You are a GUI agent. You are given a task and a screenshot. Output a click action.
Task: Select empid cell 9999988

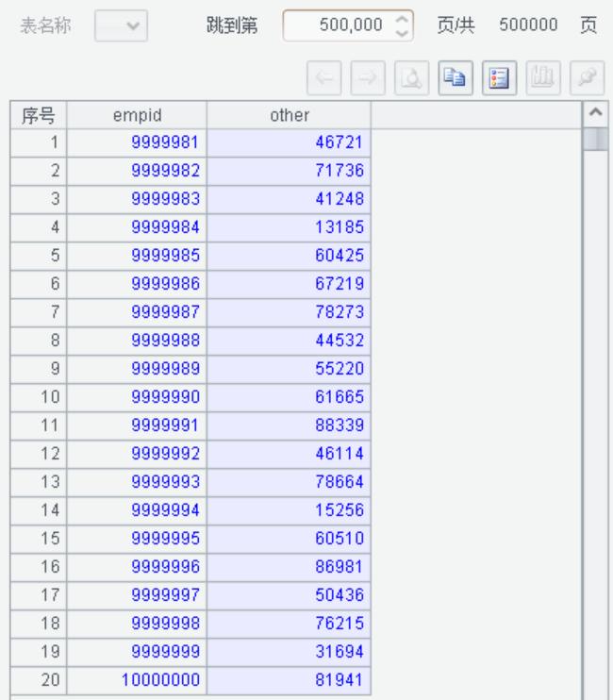137,341
